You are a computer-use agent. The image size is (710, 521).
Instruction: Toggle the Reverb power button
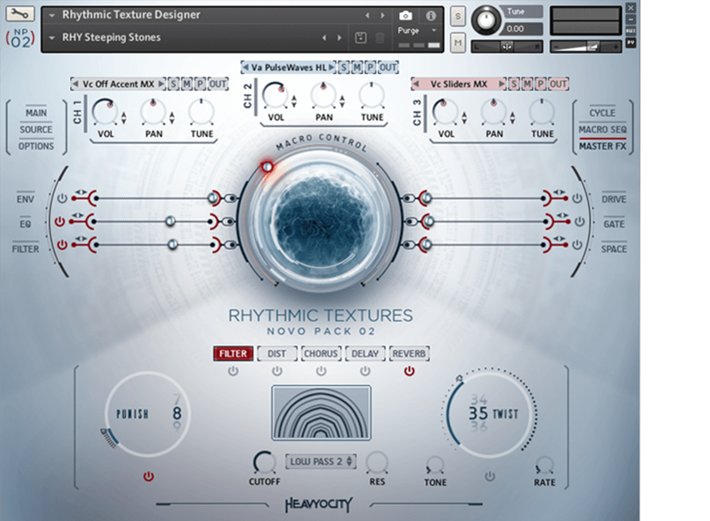tap(408, 371)
